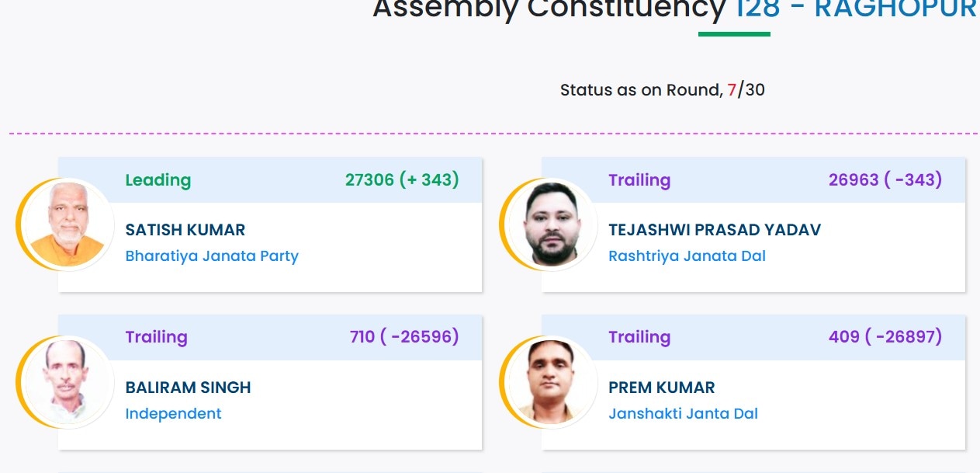The width and height of the screenshot is (980, 473).
Task: Click the Independent party label
Action: pos(173,413)
